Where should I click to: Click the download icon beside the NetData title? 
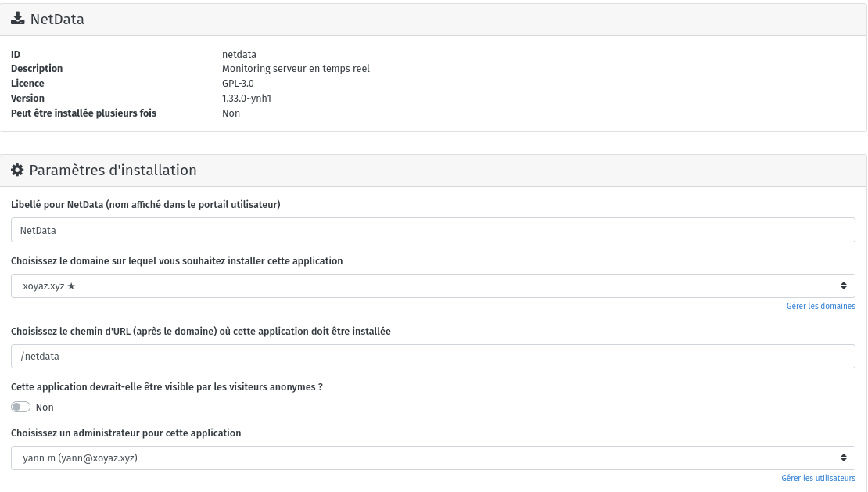click(x=17, y=20)
